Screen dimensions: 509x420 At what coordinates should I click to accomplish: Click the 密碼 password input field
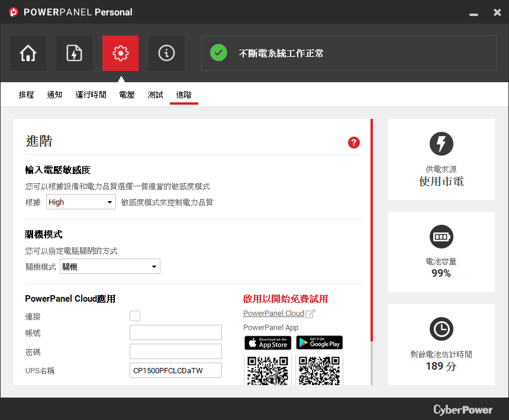(x=176, y=351)
